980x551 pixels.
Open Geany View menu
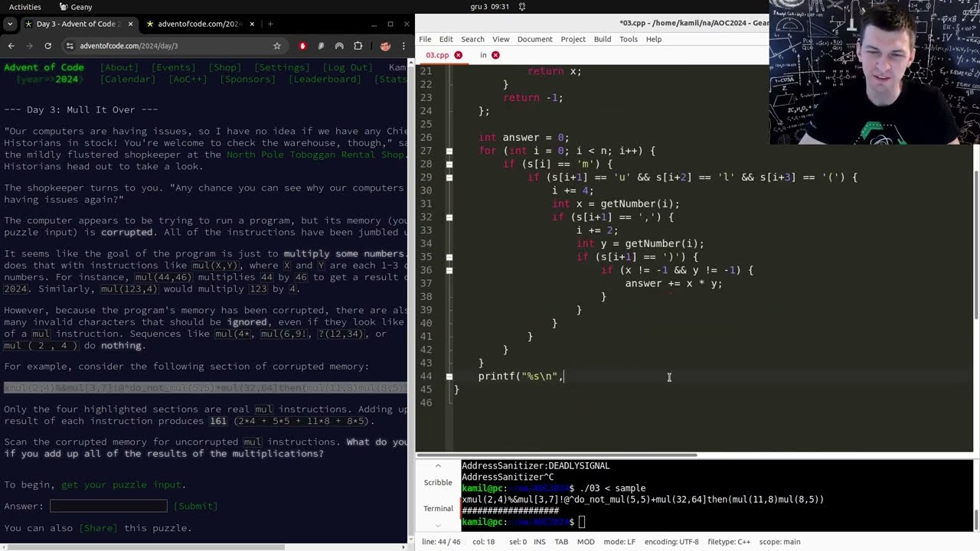[501, 39]
